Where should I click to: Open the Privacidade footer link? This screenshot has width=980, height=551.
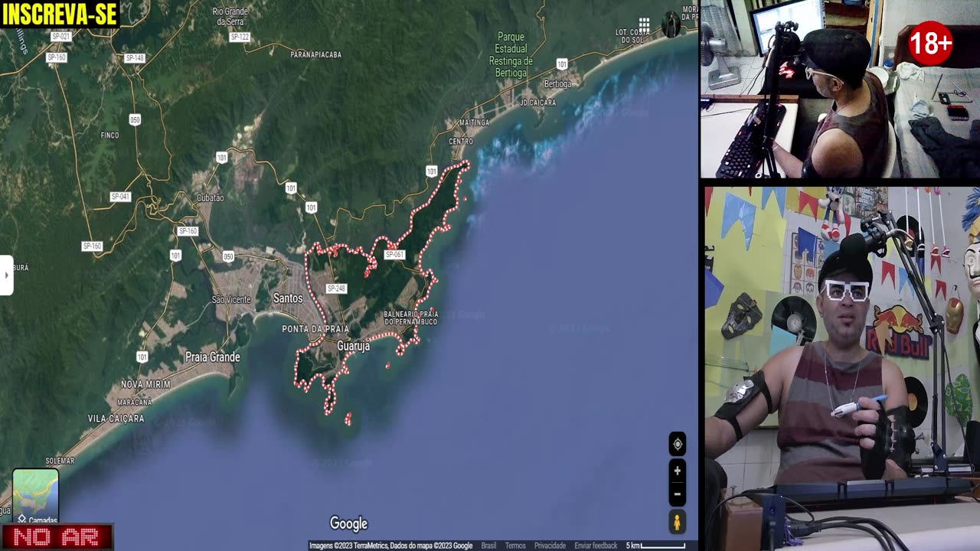click(x=550, y=546)
